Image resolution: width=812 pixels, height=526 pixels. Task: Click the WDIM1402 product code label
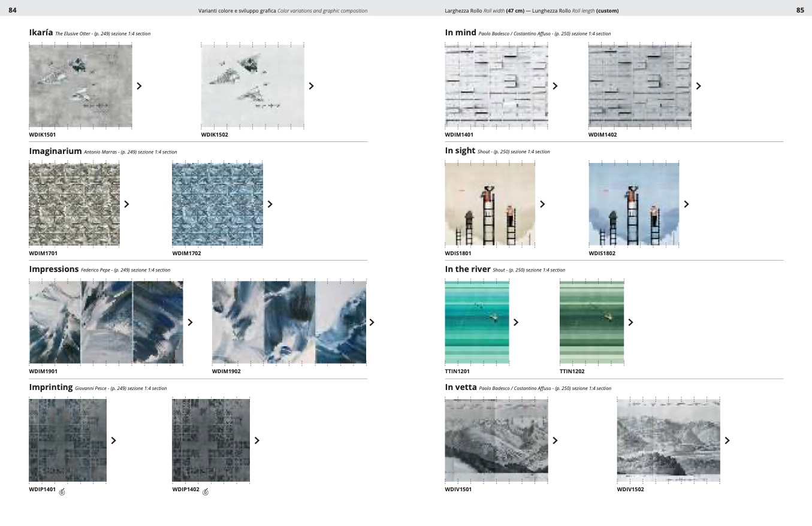[x=602, y=135]
